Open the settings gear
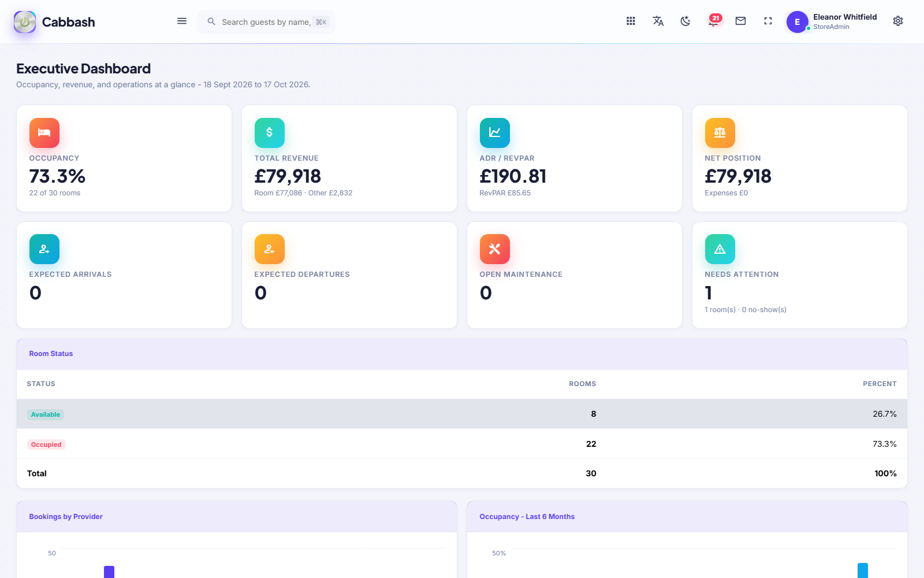The width and height of the screenshot is (924, 578). click(898, 21)
